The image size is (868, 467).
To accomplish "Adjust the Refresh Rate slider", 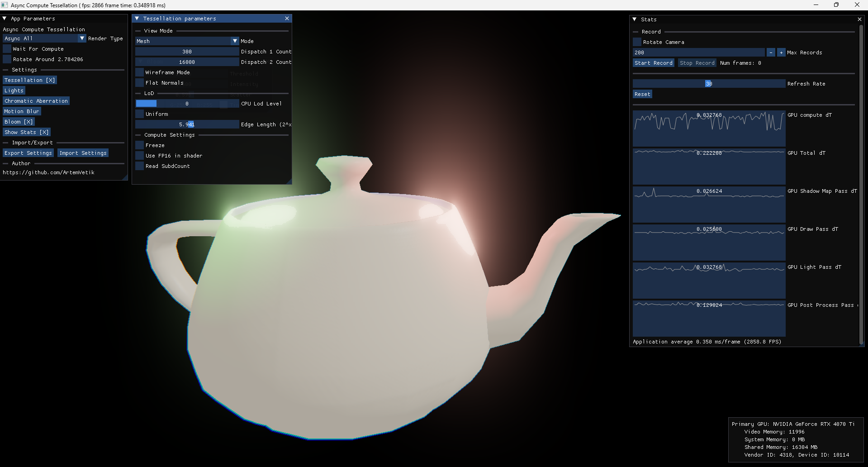I will pyautogui.click(x=709, y=84).
